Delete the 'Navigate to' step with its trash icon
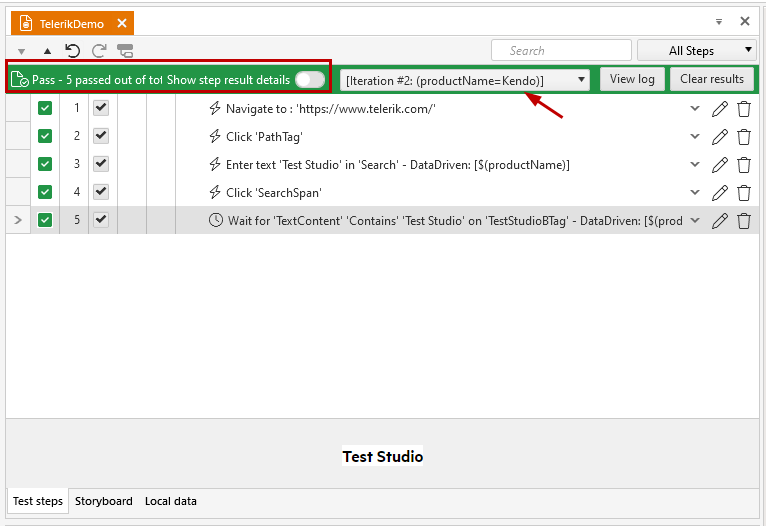766x526 pixels. pos(744,109)
